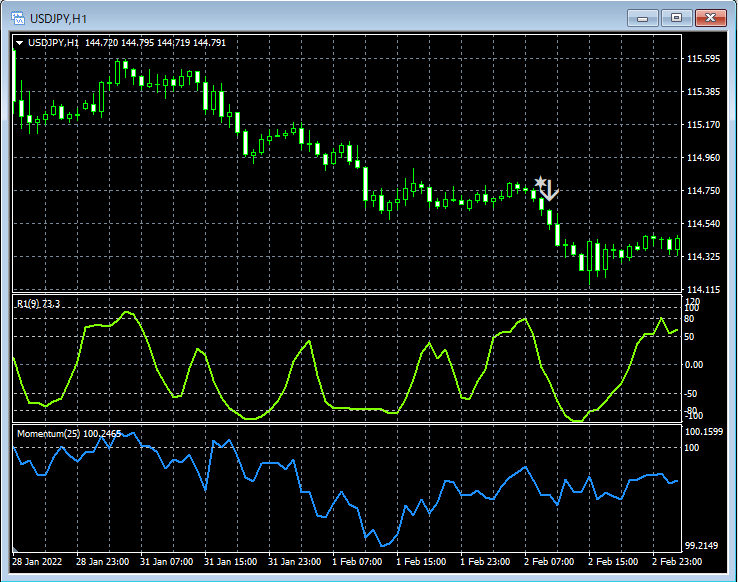Image resolution: width=739 pixels, height=582 pixels.
Task: Close the USDJPY,H1 chart window
Action: 711,18
